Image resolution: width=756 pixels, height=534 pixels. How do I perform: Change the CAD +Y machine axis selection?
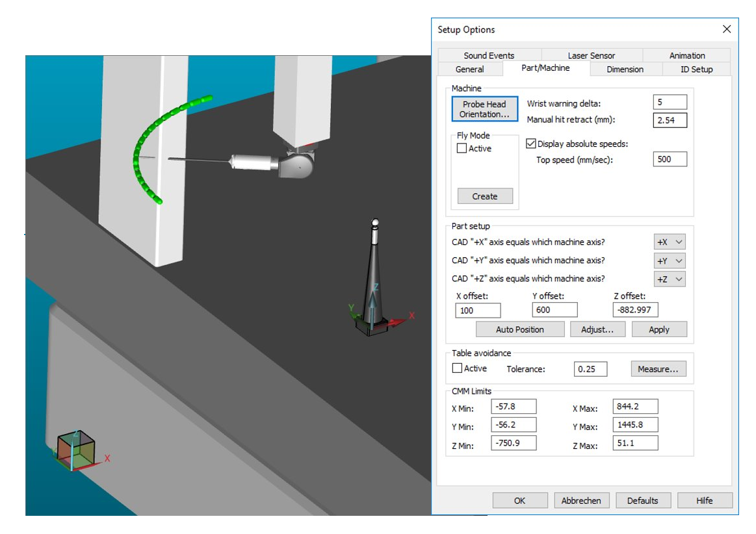click(669, 260)
